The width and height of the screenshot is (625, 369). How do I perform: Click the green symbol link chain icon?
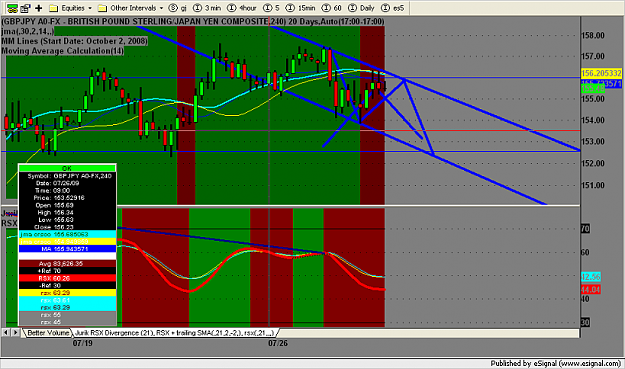pyautogui.click(x=12, y=8)
